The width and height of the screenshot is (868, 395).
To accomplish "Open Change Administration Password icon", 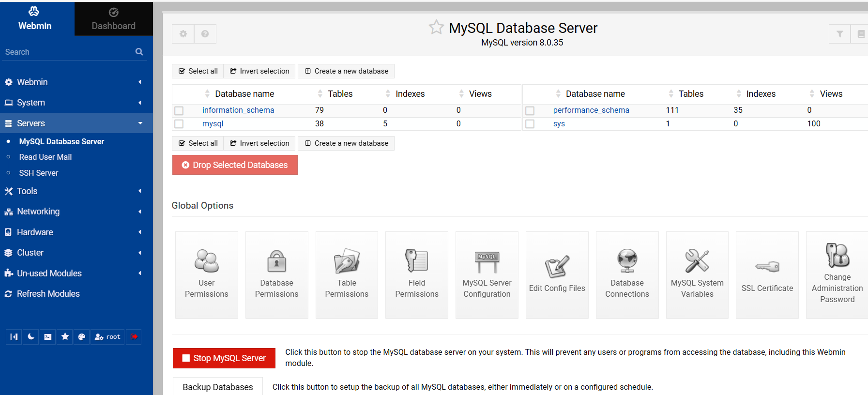I will coord(837,274).
